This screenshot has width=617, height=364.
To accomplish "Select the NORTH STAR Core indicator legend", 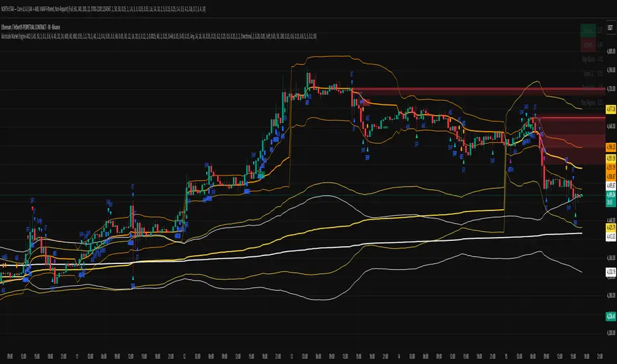I will tap(103, 9).
